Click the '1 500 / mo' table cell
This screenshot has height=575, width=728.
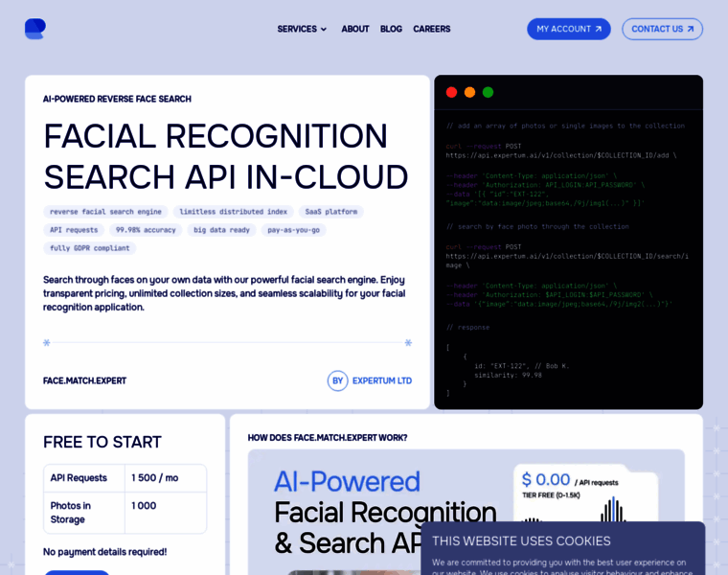point(166,478)
